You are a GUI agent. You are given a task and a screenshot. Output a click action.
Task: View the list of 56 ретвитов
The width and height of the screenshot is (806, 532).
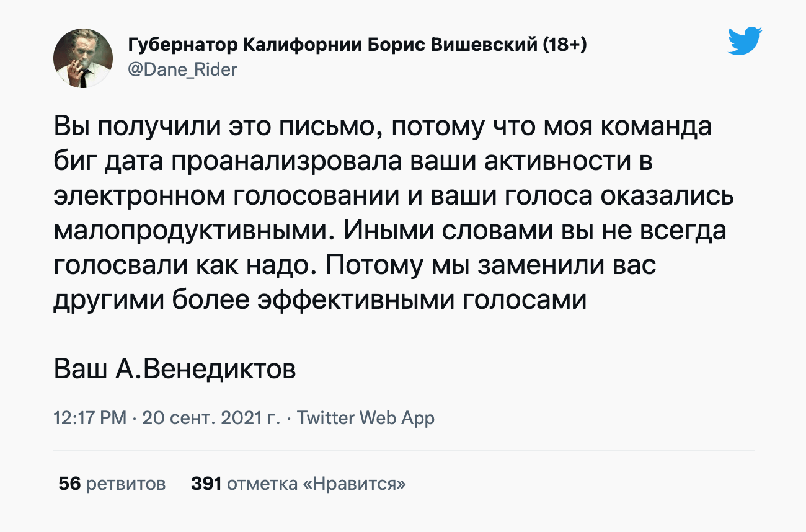coord(112,484)
